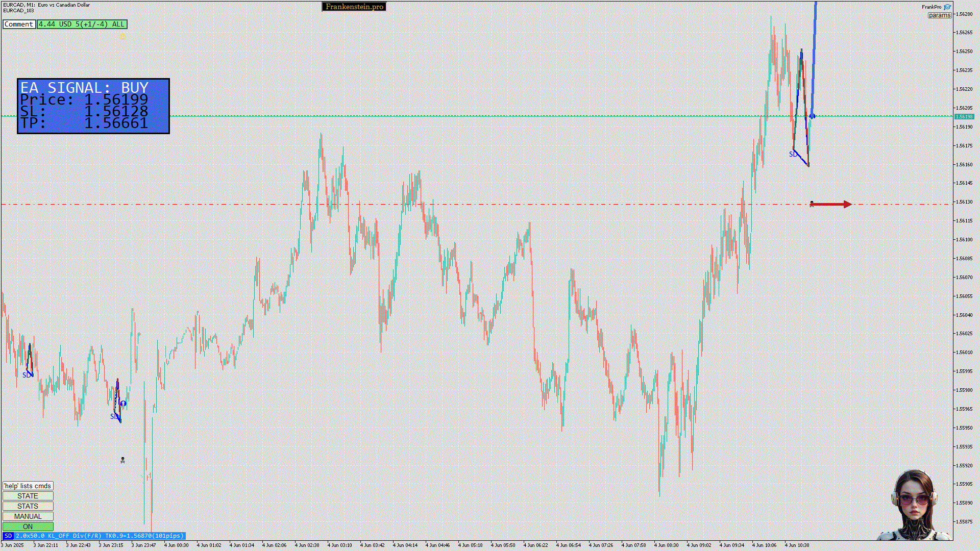Click the 'help' lists cmds input box
980x551 pixels.
(x=28, y=486)
